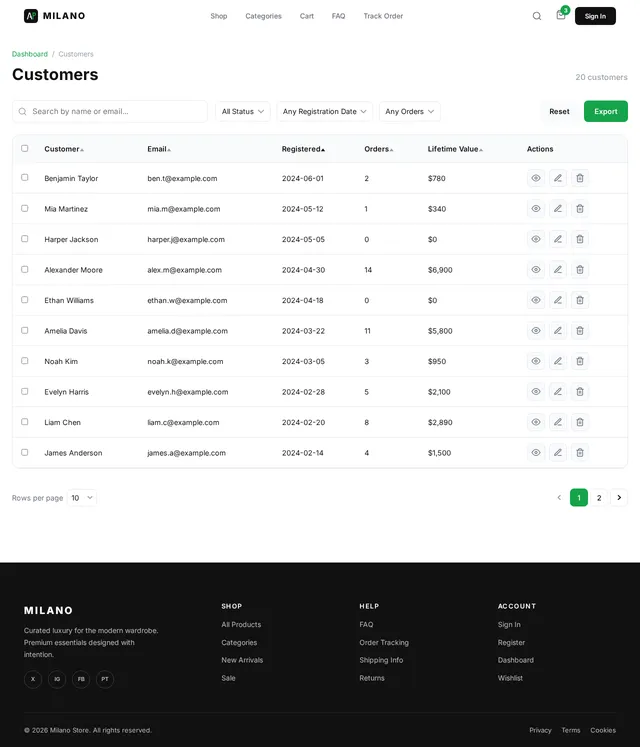640x747 pixels.
Task: Edit Ethan Williams's record
Action: pos(558,300)
